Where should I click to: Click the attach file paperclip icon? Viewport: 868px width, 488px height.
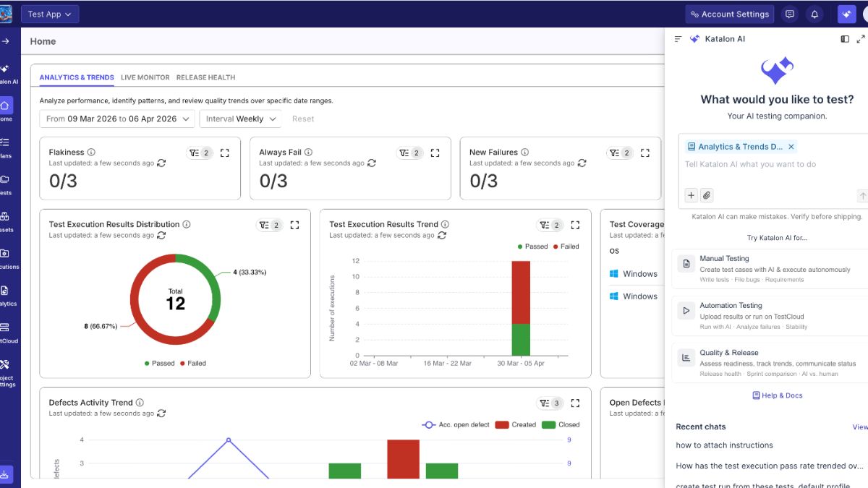(x=707, y=195)
